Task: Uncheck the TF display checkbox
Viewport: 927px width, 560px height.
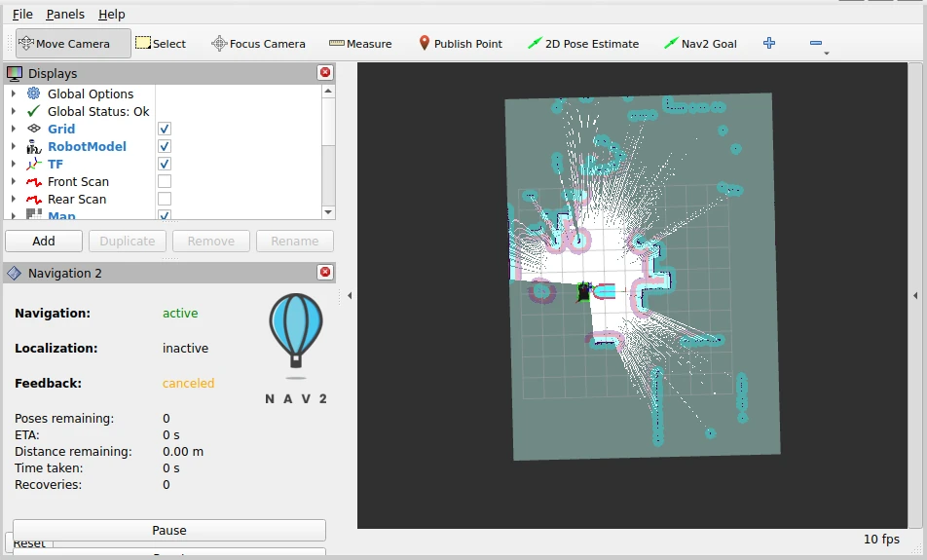Action: point(165,164)
